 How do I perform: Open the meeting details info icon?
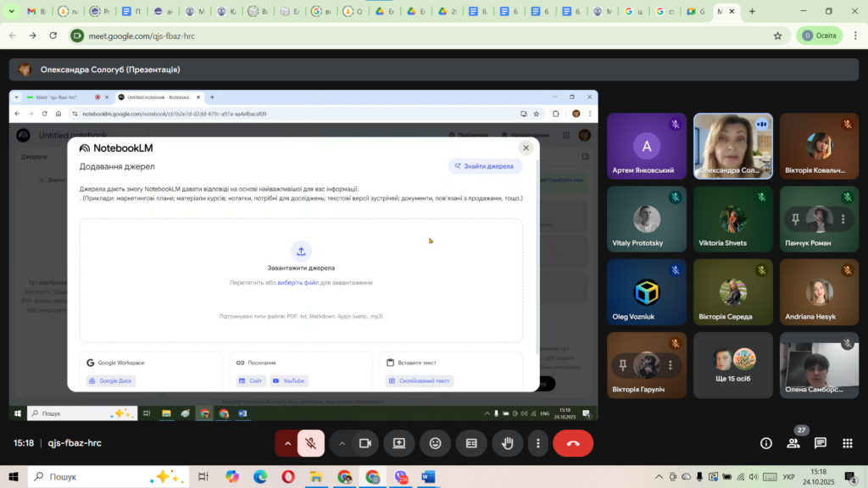tap(766, 443)
